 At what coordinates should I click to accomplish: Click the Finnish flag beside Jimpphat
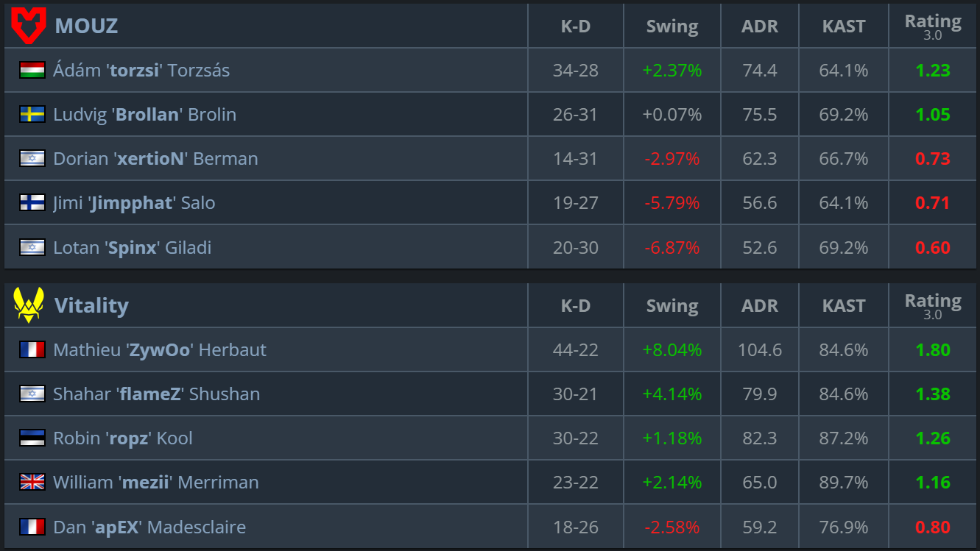pos(32,203)
